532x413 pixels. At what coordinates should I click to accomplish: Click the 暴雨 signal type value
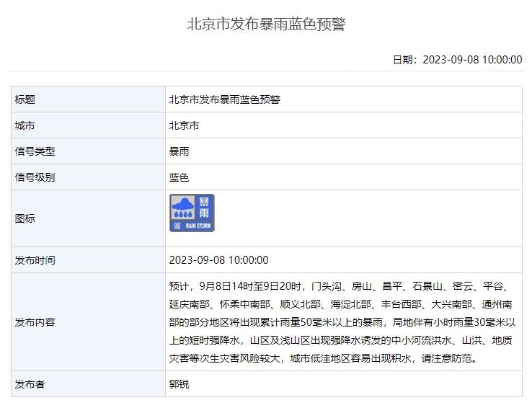click(179, 151)
